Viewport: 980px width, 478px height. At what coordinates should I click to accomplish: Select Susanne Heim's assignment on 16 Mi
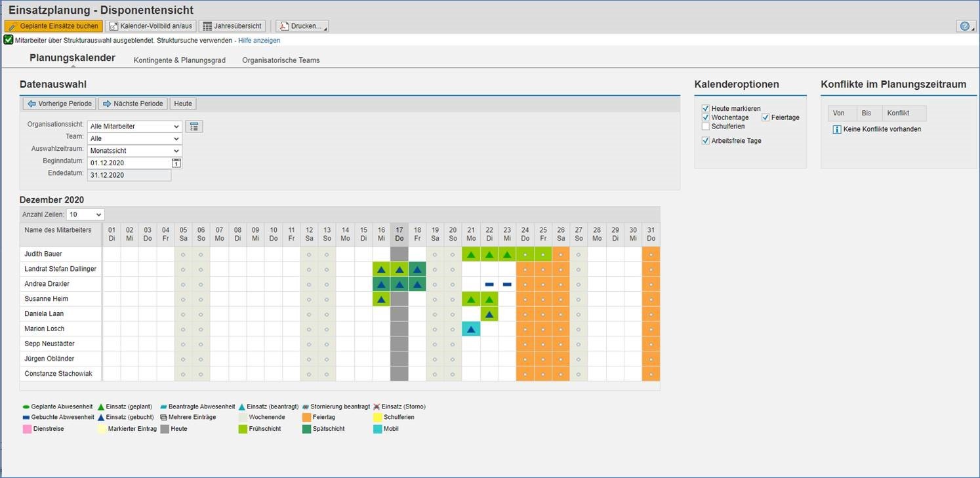tap(381, 300)
